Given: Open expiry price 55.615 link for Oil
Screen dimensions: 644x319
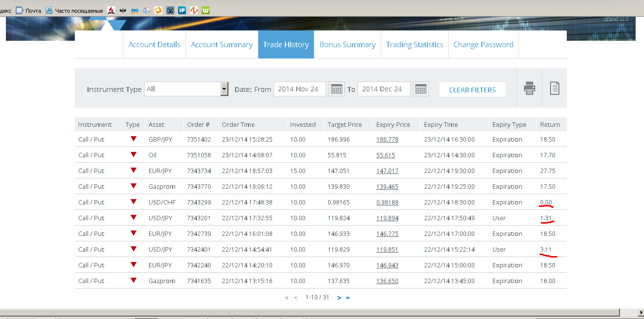Looking at the screenshot, I should click(x=385, y=155).
